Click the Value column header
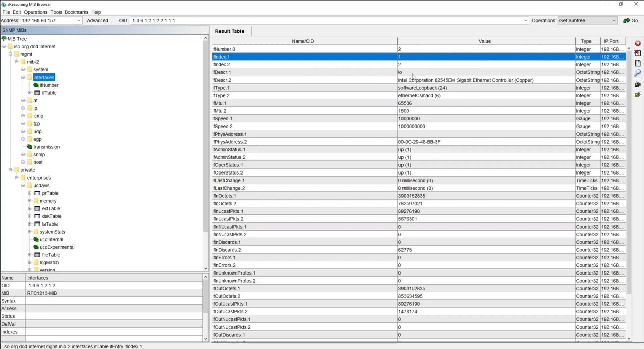Image resolution: width=644 pixels, height=349 pixels. tap(484, 41)
